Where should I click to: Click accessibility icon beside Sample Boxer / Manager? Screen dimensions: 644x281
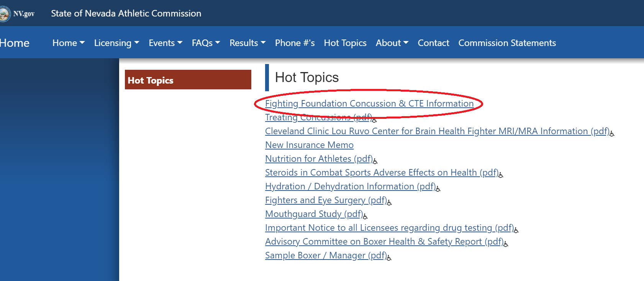[389, 258]
